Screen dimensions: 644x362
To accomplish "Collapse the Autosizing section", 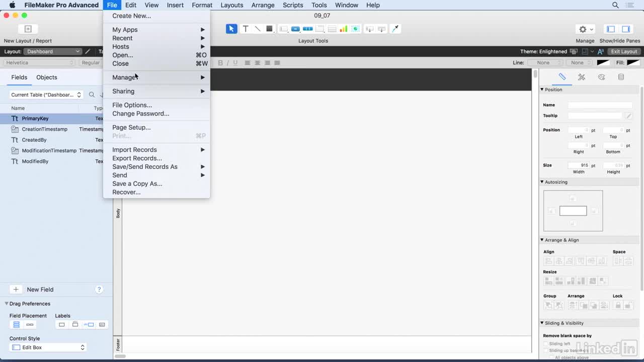I will 542,182.
